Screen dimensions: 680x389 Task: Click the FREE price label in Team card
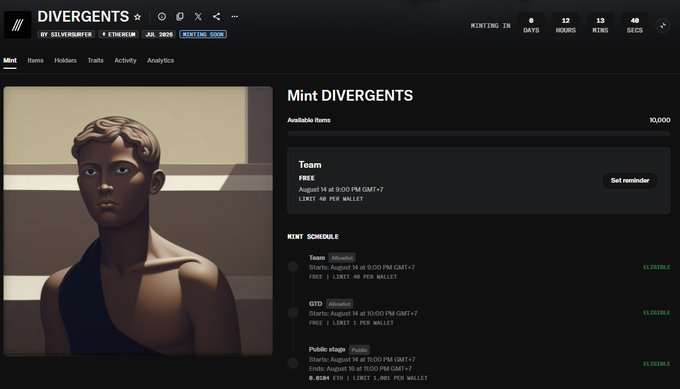(x=307, y=178)
